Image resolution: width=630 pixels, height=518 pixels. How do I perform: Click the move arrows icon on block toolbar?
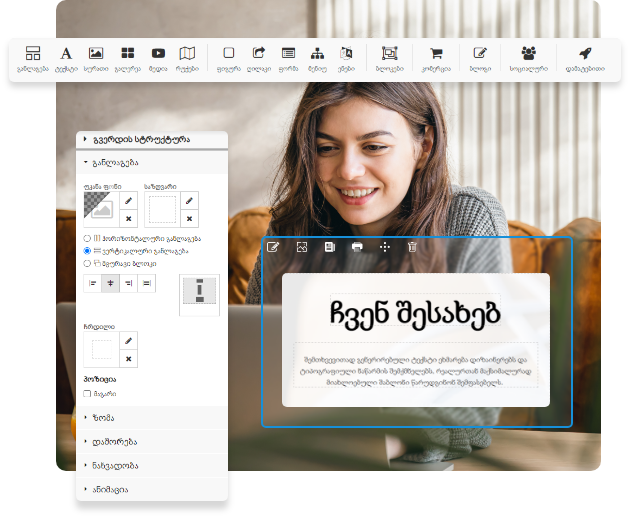pyautogui.click(x=385, y=246)
